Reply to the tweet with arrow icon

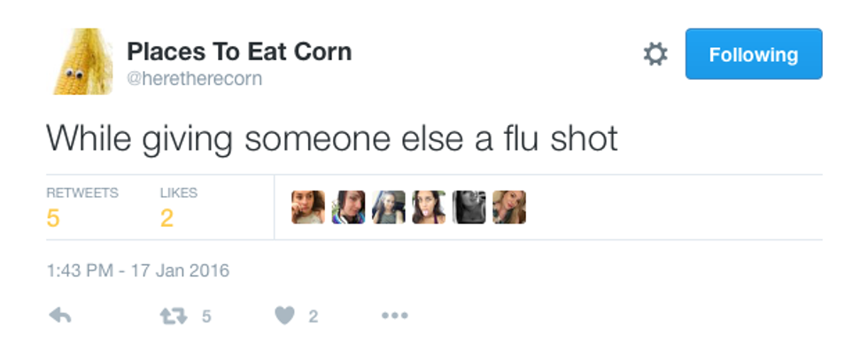coord(59,316)
